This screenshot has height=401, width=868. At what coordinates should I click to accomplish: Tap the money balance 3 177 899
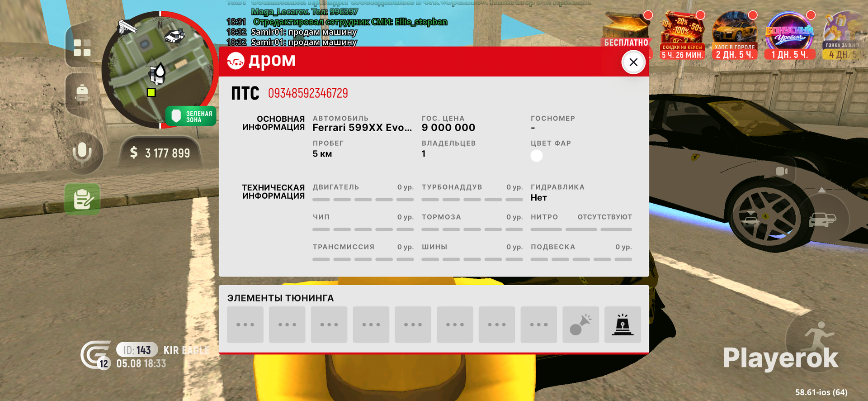(160, 153)
